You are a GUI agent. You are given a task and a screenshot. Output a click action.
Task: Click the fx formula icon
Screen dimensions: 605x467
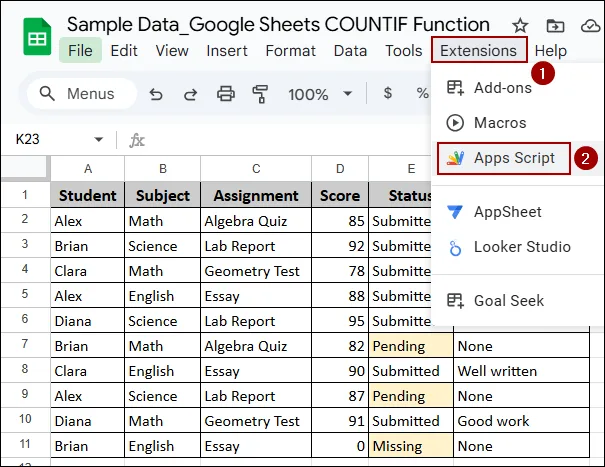(x=137, y=140)
